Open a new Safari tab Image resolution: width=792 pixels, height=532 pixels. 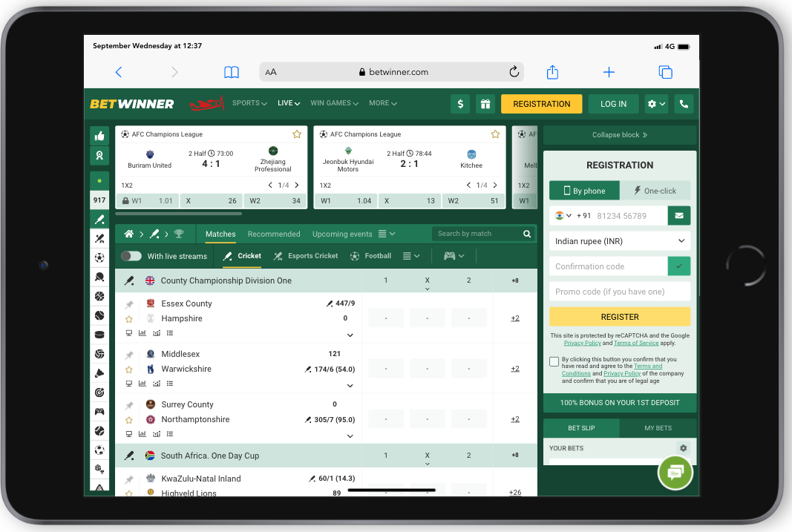[609, 72]
